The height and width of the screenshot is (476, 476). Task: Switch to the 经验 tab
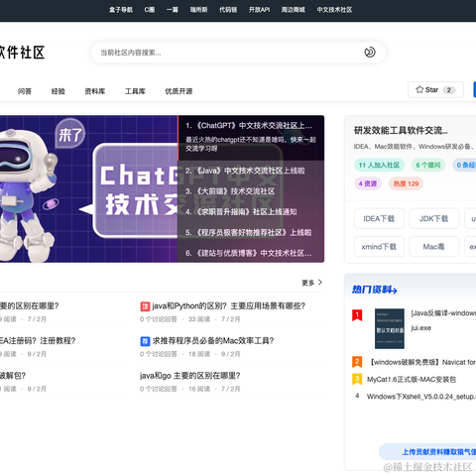[x=59, y=91]
